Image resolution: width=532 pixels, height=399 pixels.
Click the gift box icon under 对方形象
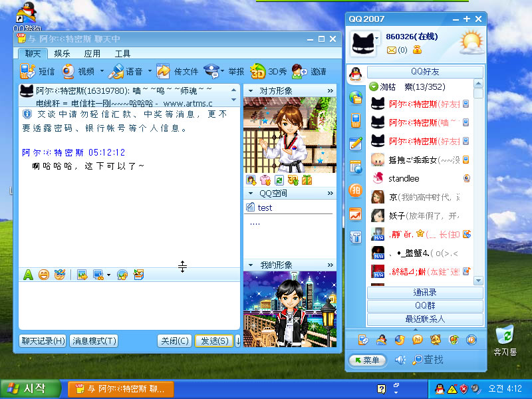pyautogui.click(x=307, y=180)
